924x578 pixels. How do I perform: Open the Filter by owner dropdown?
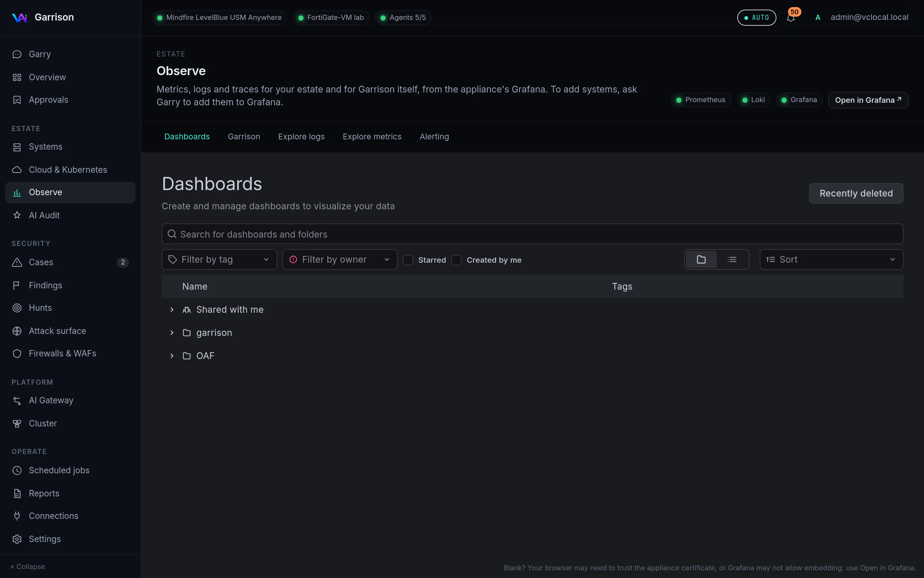tap(340, 259)
